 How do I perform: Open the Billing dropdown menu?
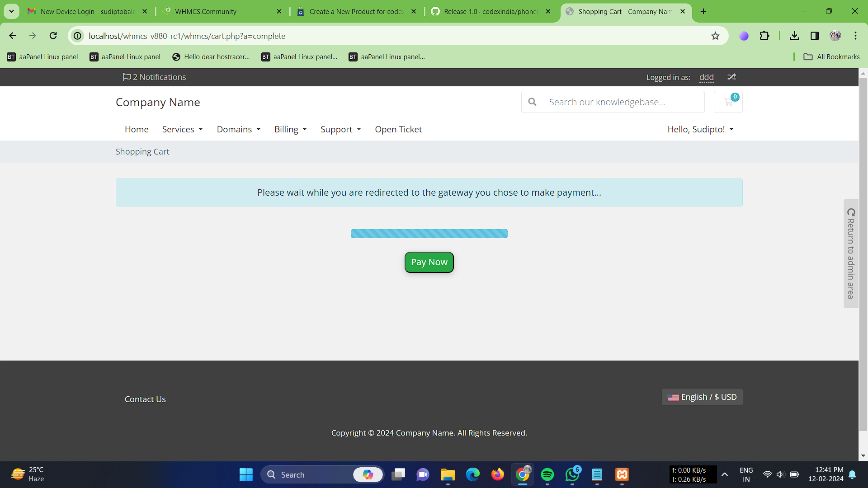290,129
